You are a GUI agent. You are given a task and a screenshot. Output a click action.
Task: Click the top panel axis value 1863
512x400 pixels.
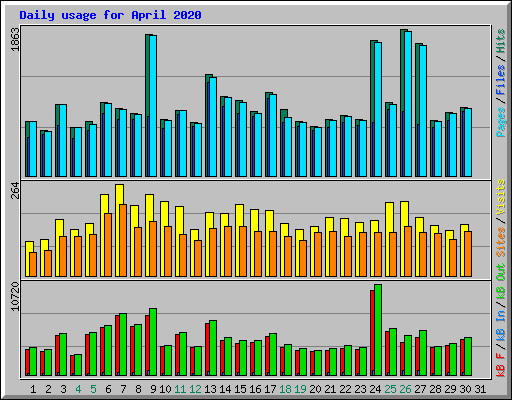tap(16, 39)
